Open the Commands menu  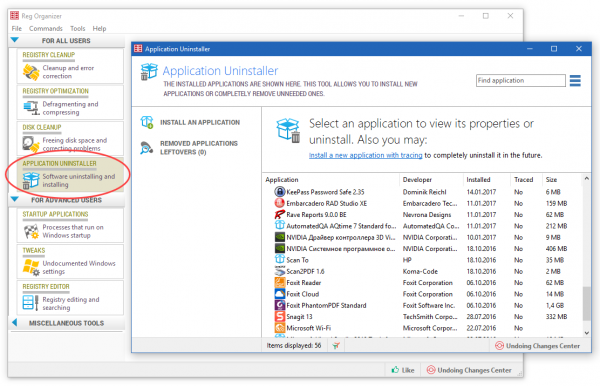[x=46, y=29]
